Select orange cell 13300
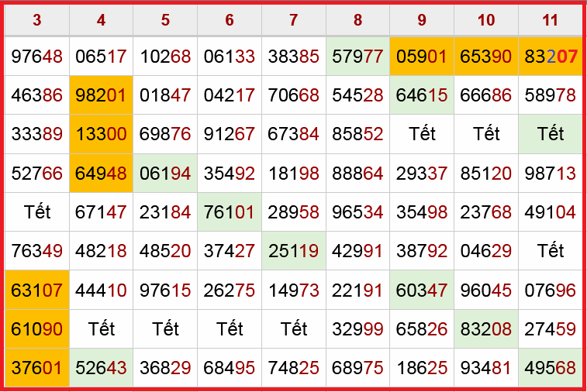587x392 pixels. [101, 134]
